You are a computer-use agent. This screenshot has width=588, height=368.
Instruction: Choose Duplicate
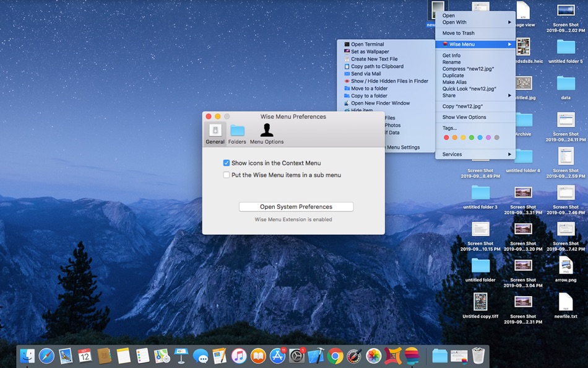tap(475, 76)
